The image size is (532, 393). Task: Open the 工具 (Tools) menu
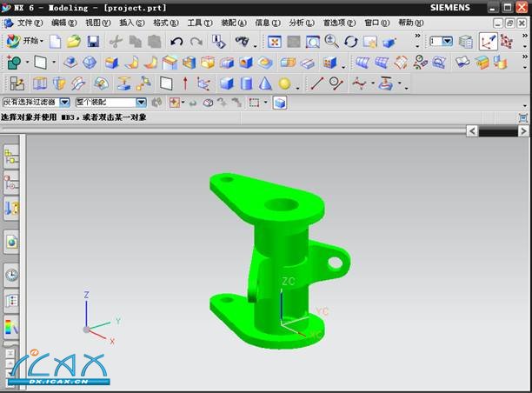point(200,23)
